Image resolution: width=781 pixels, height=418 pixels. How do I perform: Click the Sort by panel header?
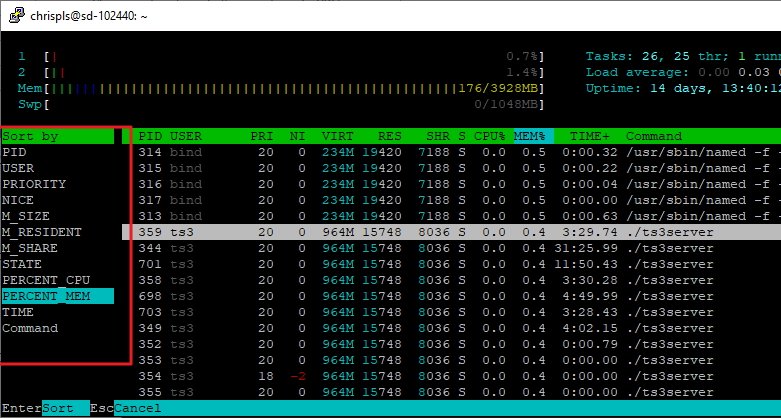click(x=58, y=136)
